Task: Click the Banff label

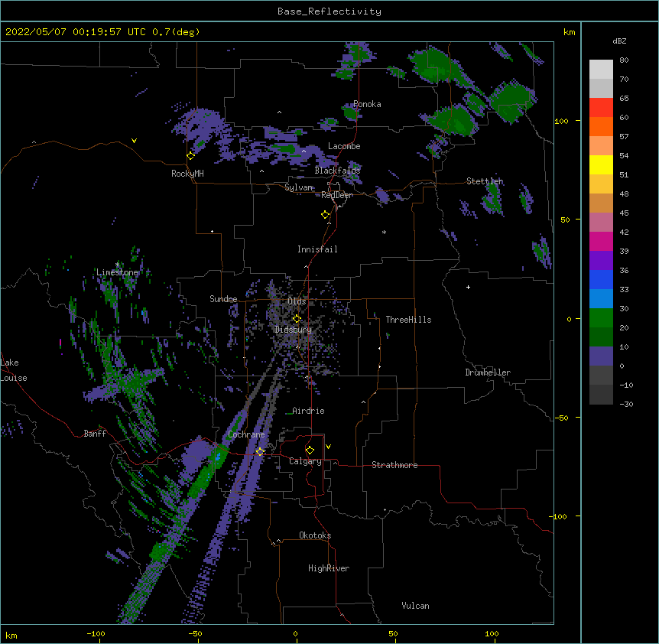Action: coord(95,434)
